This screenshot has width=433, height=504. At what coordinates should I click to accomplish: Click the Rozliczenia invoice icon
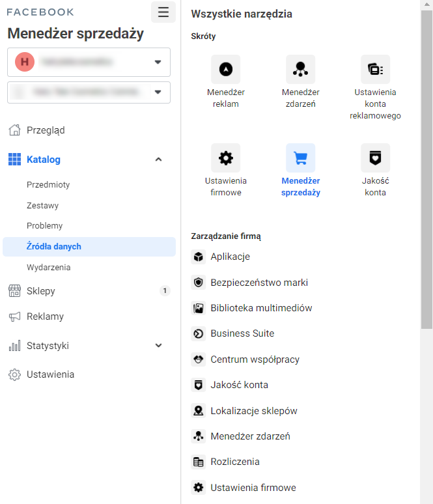(199, 462)
